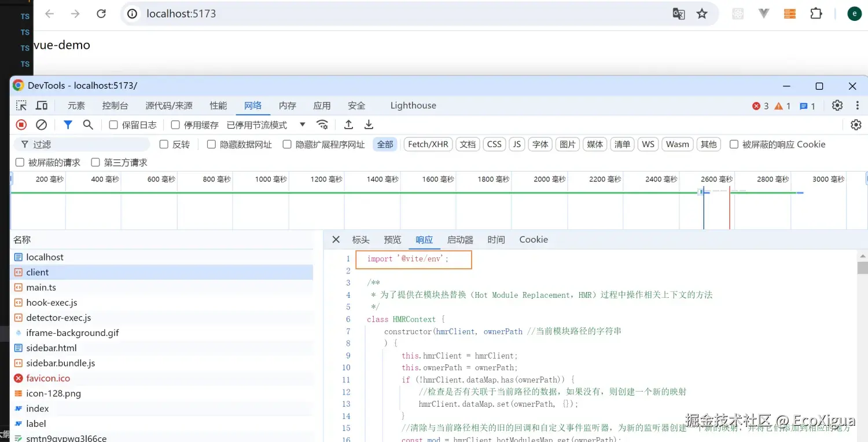This screenshot has height=442, width=868.
Task: Click the warning count triangle badge
Action: (782, 106)
